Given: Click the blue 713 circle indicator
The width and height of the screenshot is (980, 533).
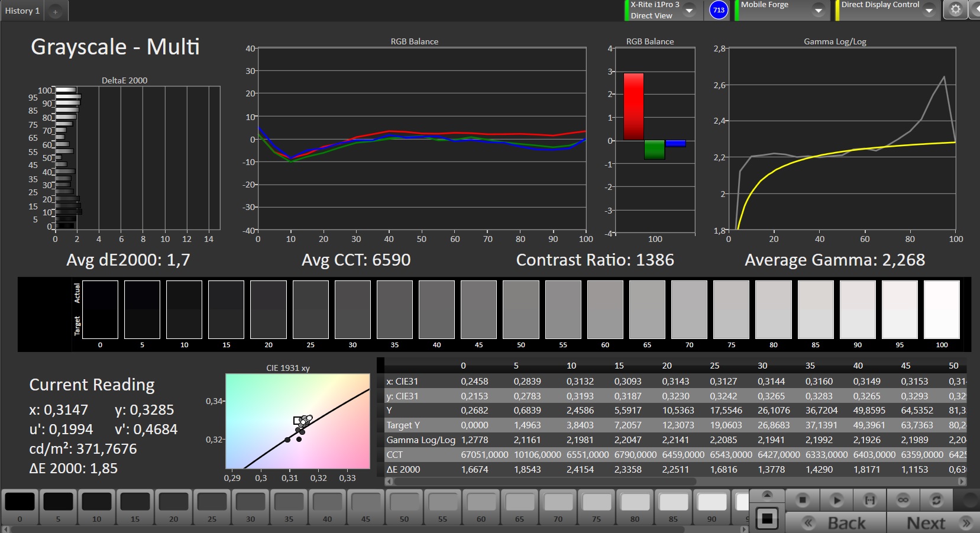Looking at the screenshot, I should (x=719, y=10).
